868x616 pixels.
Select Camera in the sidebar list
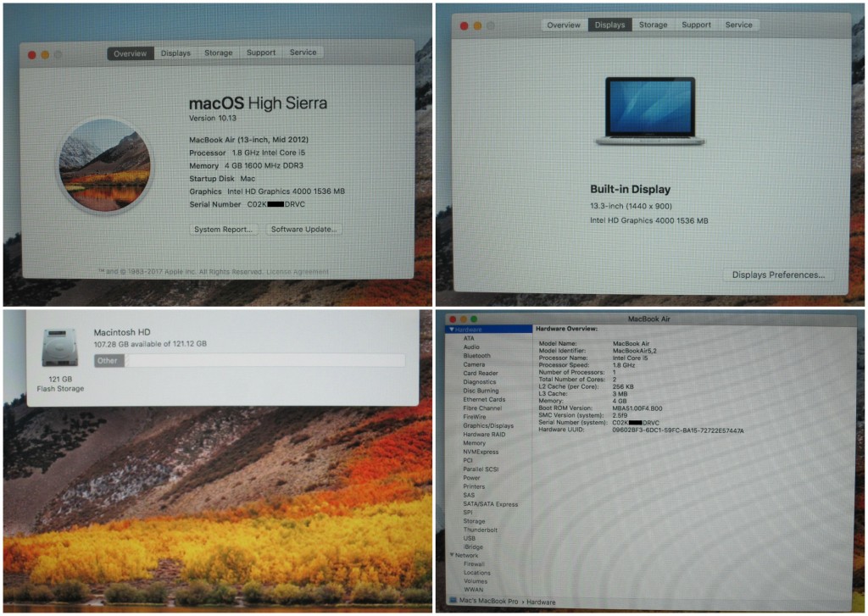click(x=474, y=364)
